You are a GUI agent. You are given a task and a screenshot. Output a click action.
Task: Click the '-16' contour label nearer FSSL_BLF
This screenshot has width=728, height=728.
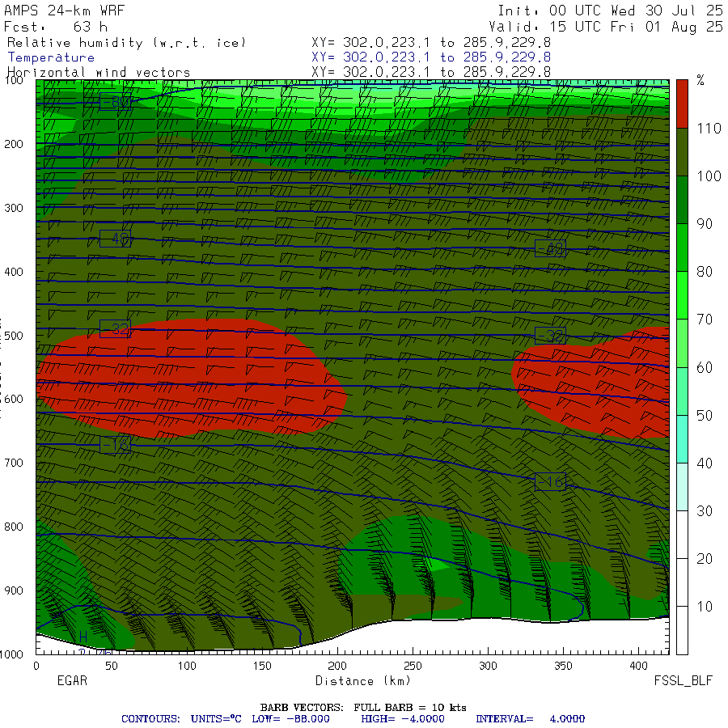point(550,482)
